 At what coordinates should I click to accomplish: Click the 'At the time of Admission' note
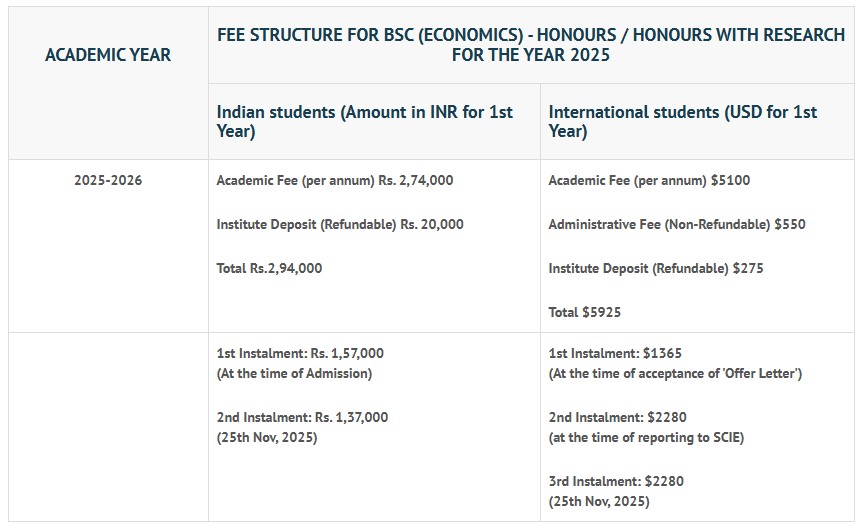[x=294, y=374]
